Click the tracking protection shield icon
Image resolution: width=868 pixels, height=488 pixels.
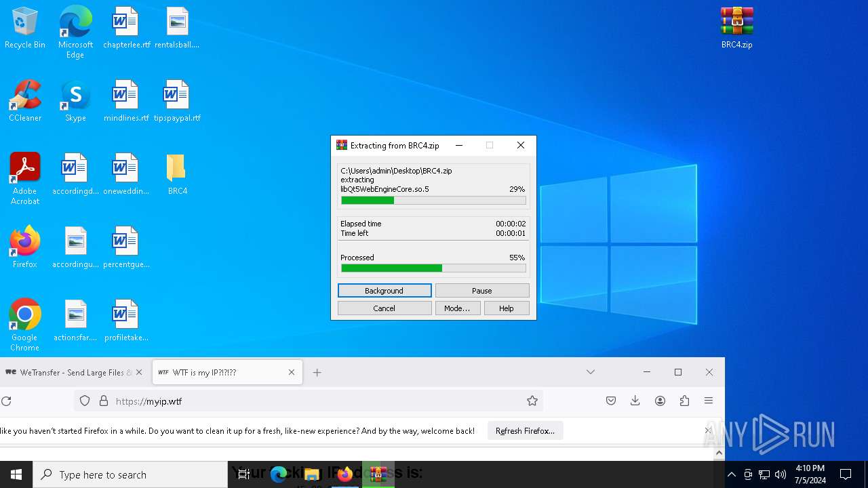(x=85, y=401)
